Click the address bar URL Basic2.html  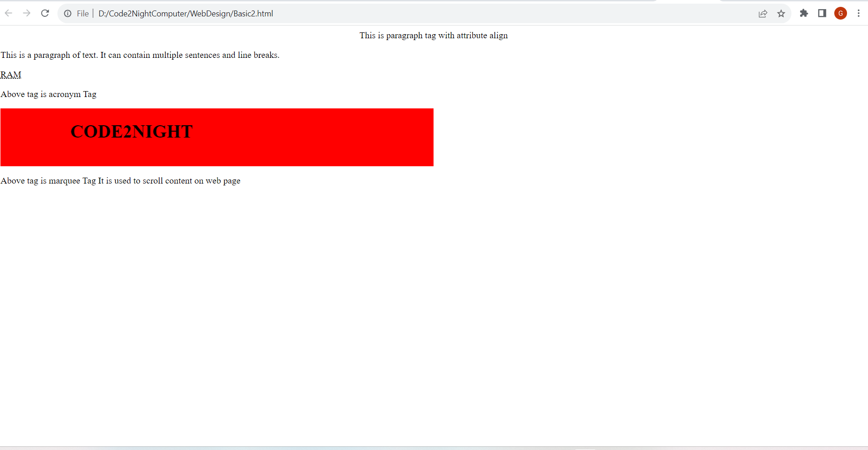[186, 14]
